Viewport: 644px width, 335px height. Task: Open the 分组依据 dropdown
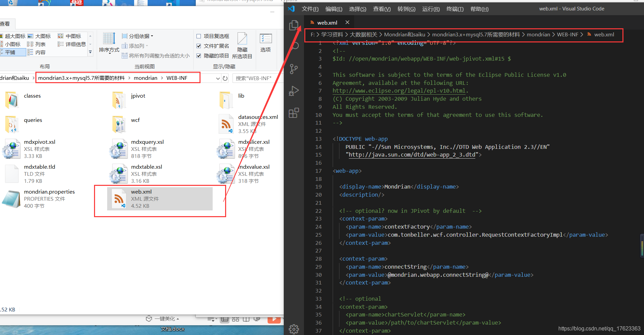[137, 36]
